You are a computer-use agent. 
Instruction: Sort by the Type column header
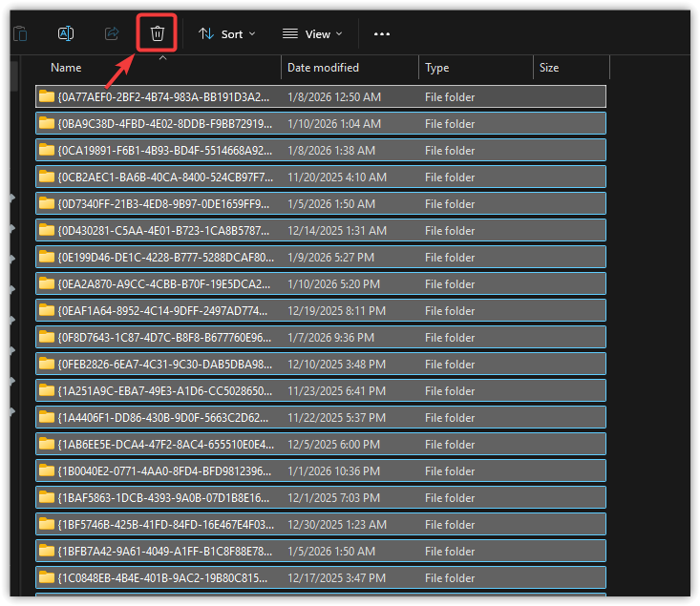(436, 68)
